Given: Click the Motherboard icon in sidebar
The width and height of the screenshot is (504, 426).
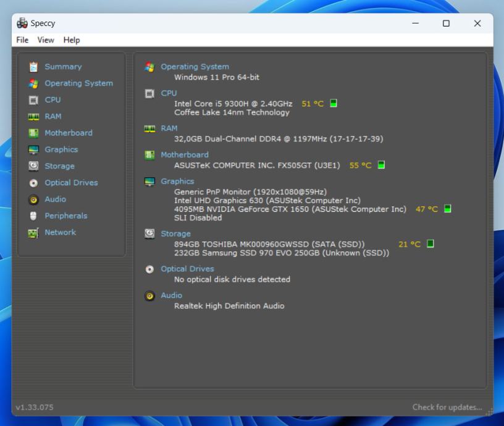Looking at the screenshot, I should tap(33, 133).
